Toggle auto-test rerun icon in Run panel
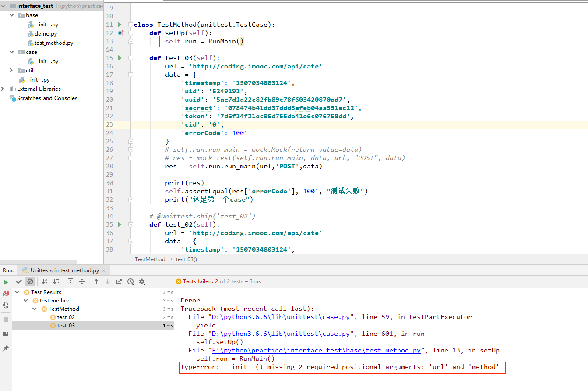Image resolution: width=588 pixels, height=391 pixels. pyautogui.click(x=6, y=305)
